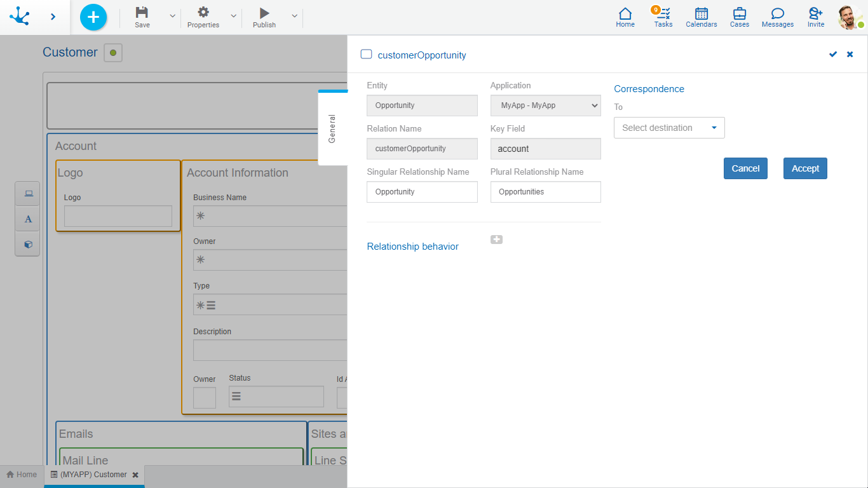868x488 pixels.
Task: Add a relationship behavior with plus icon
Action: click(x=496, y=240)
